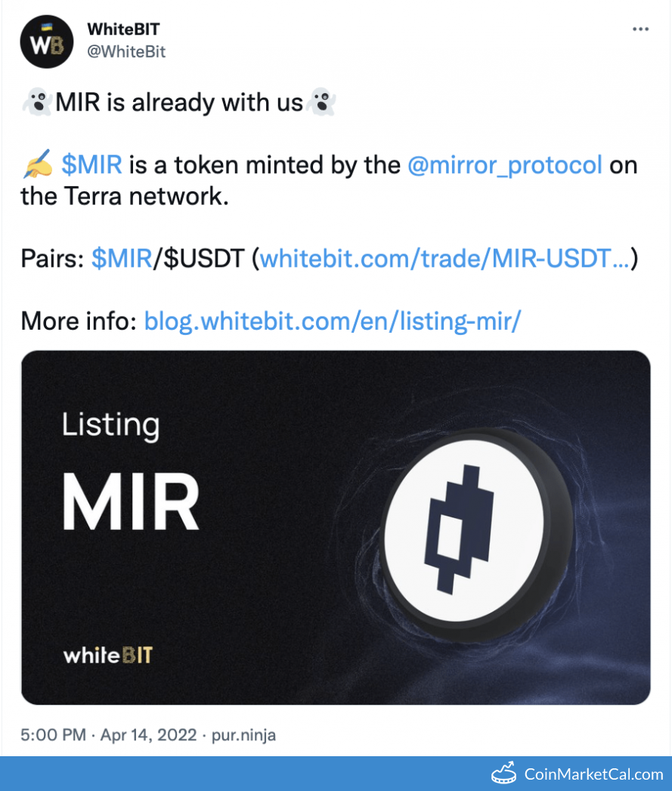
Task: Click the 5:00 PM · Apr 14, 2022 timestamp
Action: coord(109,734)
